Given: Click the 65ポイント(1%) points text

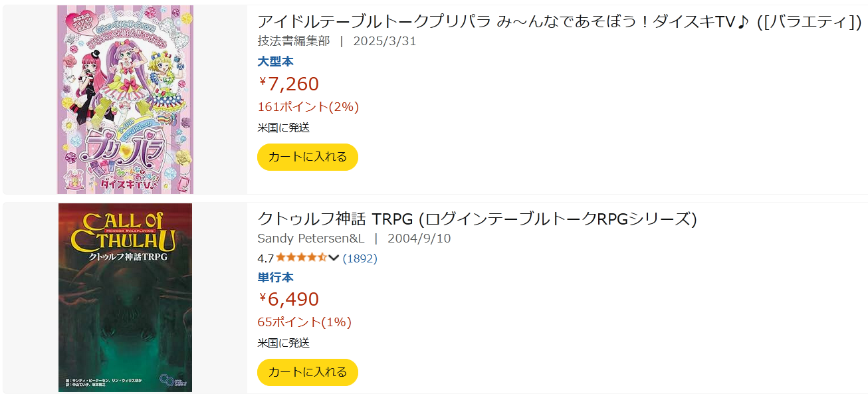Looking at the screenshot, I should [x=304, y=322].
